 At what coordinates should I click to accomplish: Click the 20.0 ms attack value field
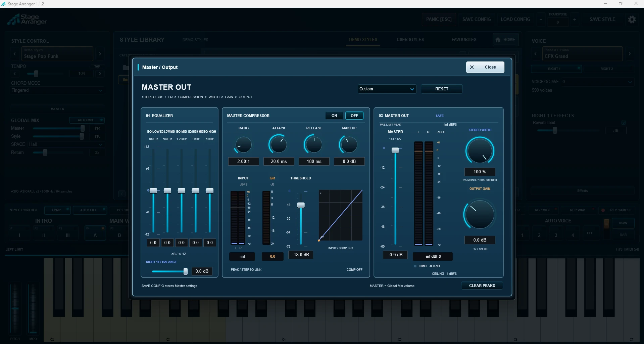tap(279, 162)
